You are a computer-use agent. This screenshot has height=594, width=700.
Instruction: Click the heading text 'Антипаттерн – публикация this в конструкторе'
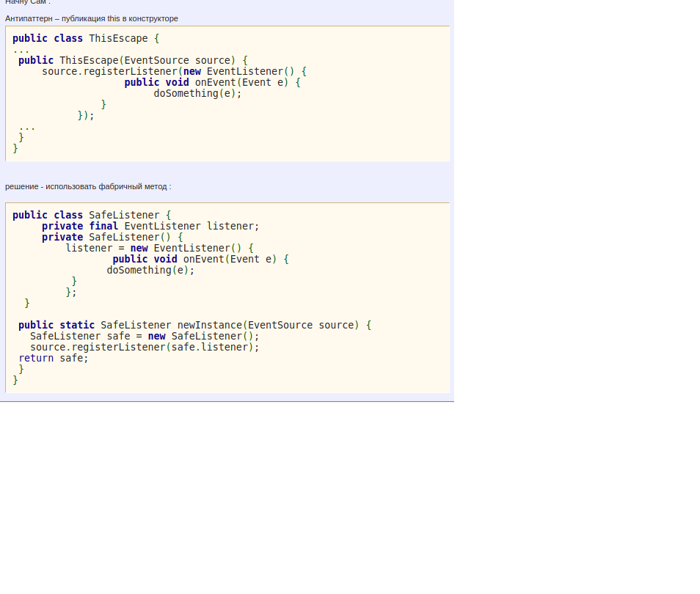tap(92, 18)
